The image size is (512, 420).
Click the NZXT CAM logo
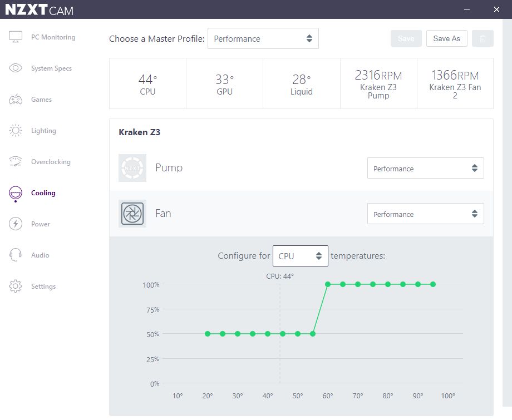tap(39, 10)
